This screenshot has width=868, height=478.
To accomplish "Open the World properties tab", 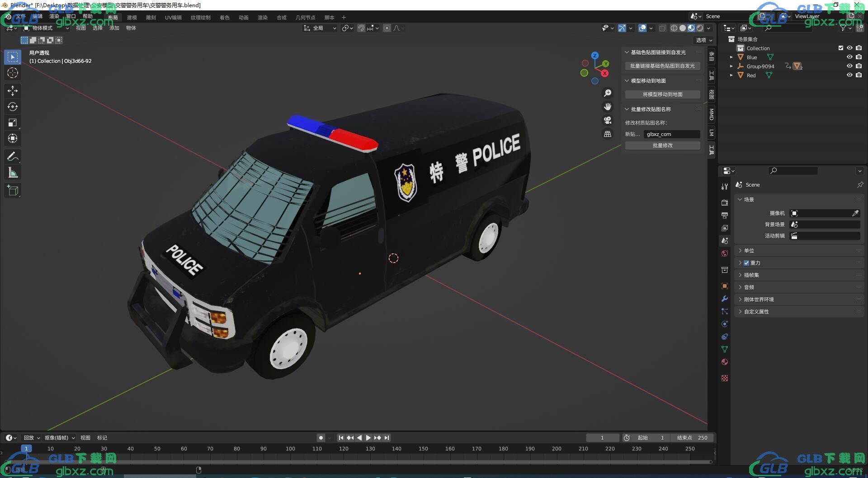I will click(725, 253).
